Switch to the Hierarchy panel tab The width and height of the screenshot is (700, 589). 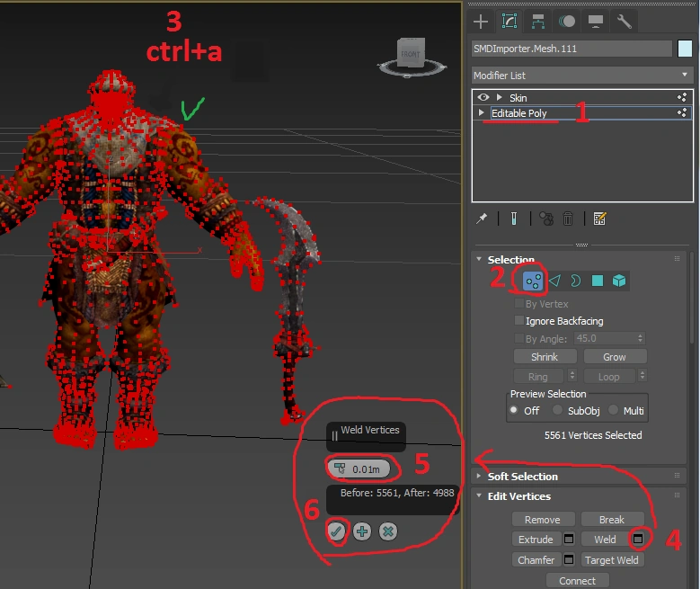[537, 22]
